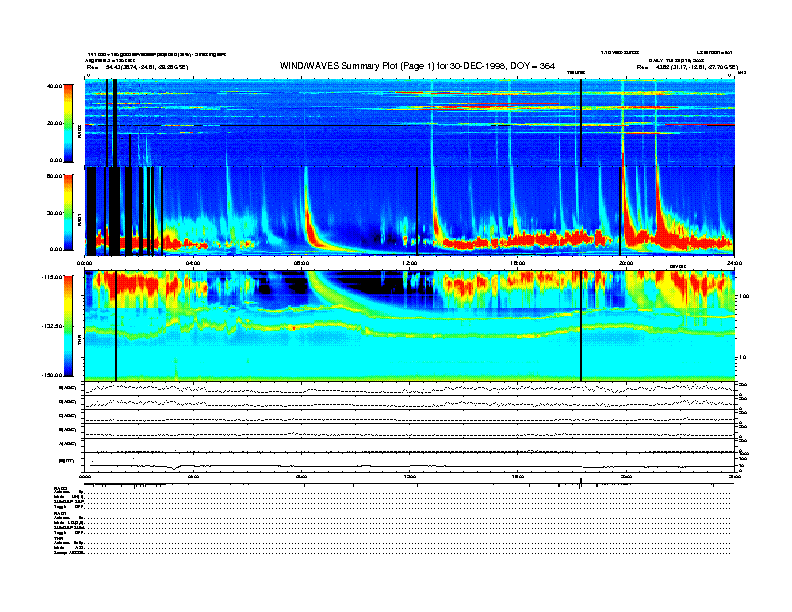Click the RAD1 color scale bar
This screenshot has width=792, height=612.
68,212
